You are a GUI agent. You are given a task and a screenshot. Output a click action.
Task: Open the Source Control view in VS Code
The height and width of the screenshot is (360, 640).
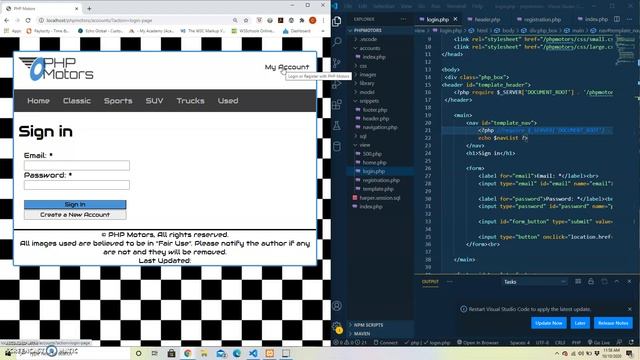[337, 63]
